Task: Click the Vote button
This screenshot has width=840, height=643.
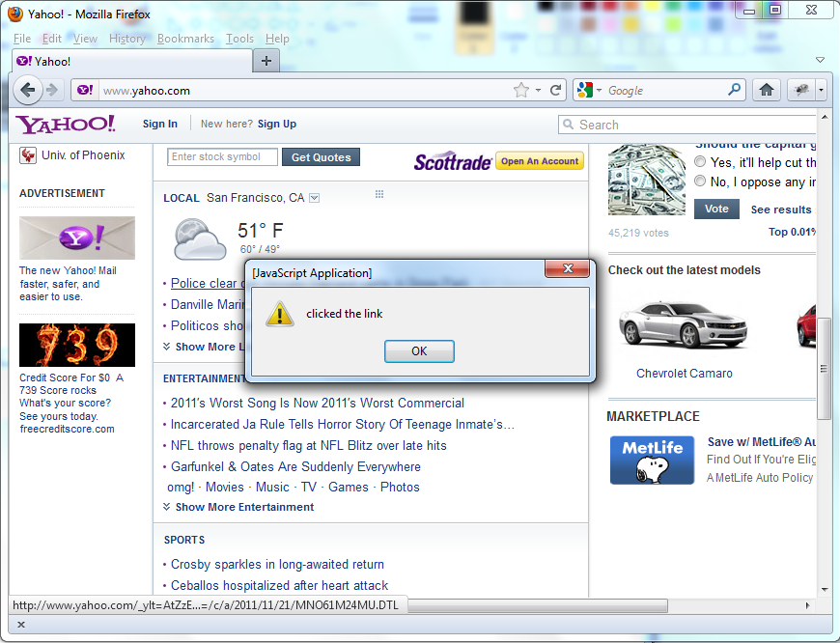Action: [x=716, y=209]
